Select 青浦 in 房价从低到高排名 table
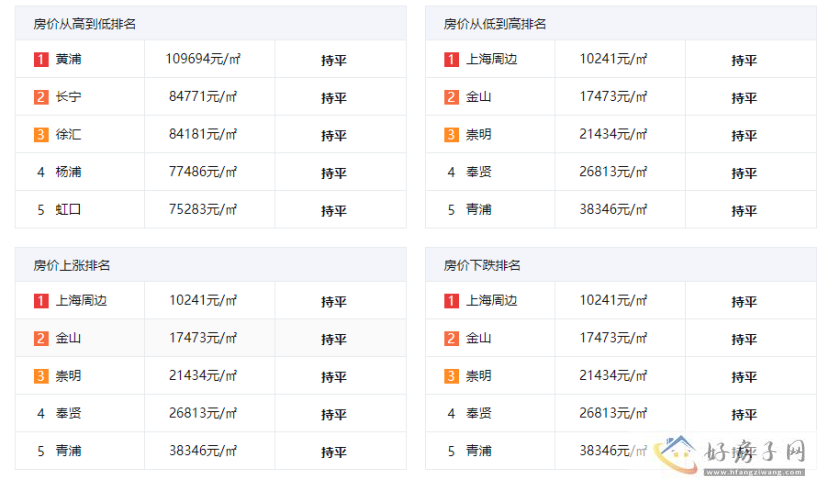Screen dimensions: 829x480 coord(478,209)
